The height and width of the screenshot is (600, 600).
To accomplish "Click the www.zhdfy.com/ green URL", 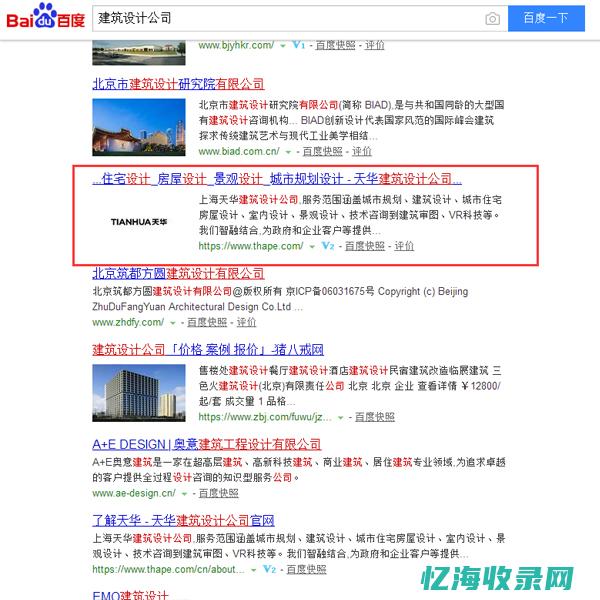I will (128, 323).
